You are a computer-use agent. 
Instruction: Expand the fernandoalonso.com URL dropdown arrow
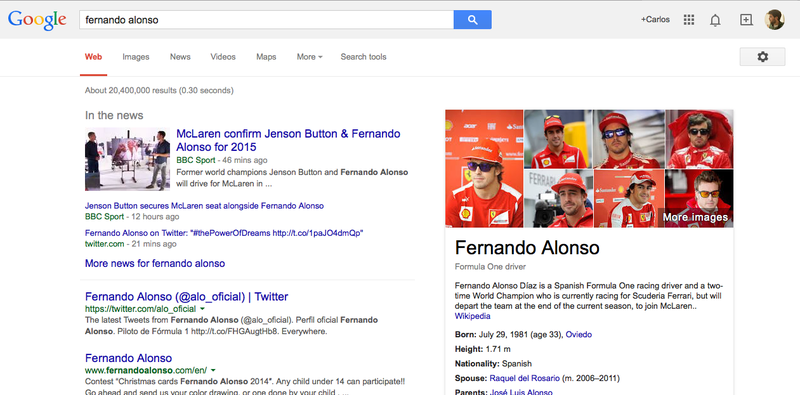(213, 370)
